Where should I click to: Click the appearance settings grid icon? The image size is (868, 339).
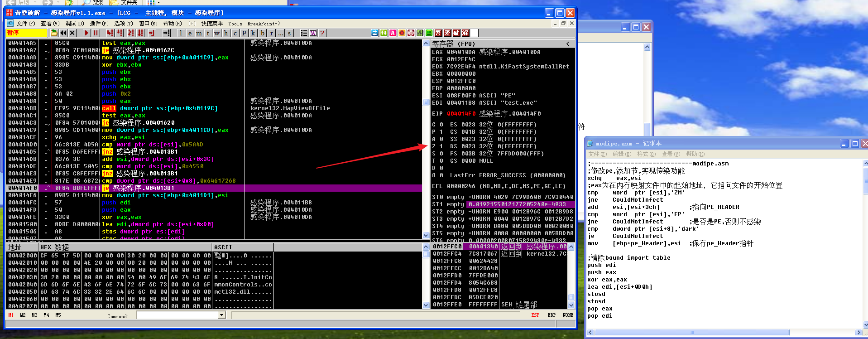pos(313,33)
